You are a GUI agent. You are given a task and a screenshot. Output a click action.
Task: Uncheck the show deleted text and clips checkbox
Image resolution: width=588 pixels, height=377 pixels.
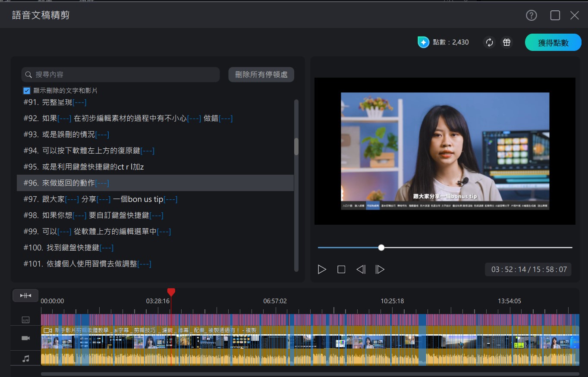(x=27, y=91)
